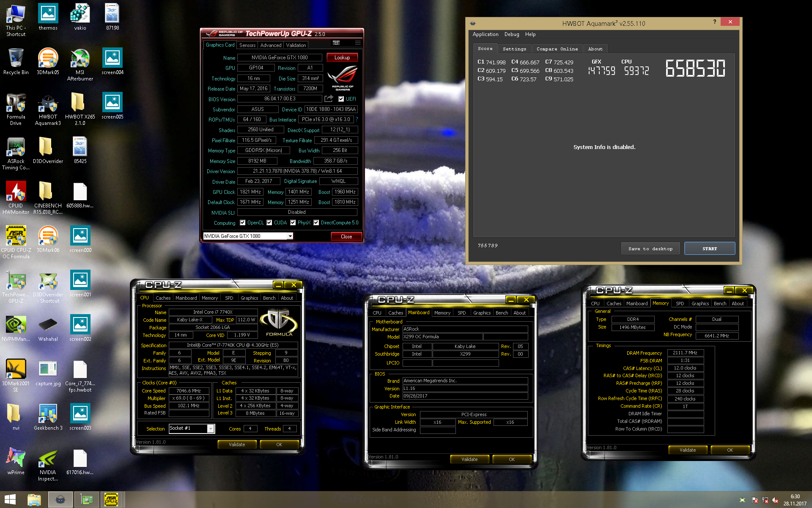Launch CPUID HWMonitor shortcut
The width and height of the screenshot is (812, 508).
(x=16, y=198)
